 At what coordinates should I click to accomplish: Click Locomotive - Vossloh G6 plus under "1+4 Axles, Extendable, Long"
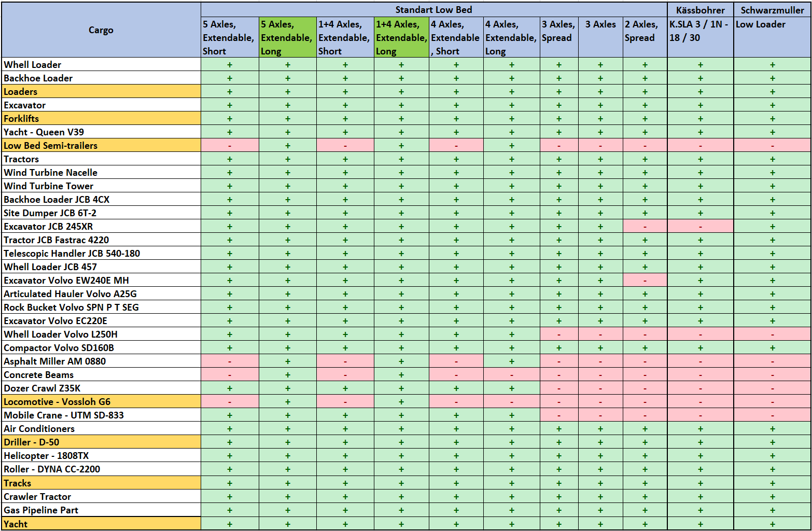coord(401,402)
